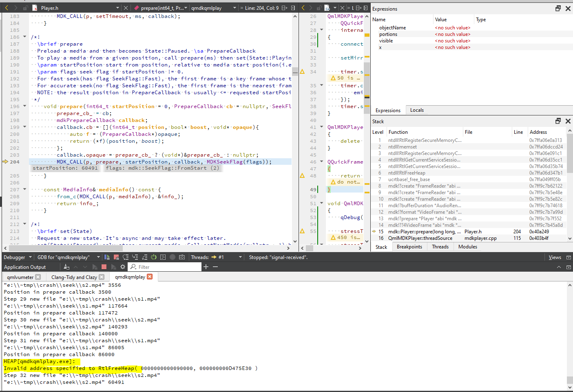The height and width of the screenshot is (392, 573).
Task: Click the record snapshot round icon
Action: (173, 257)
